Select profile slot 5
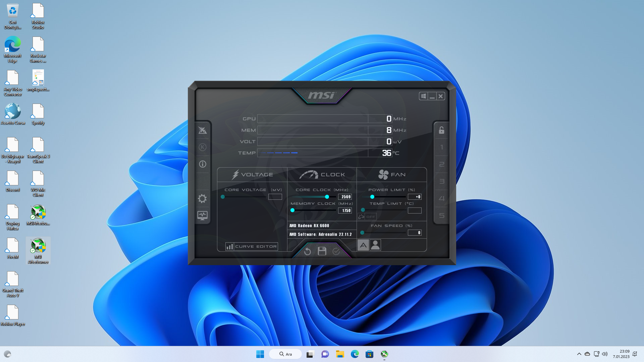This screenshot has width=644, height=362. pos(441,216)
